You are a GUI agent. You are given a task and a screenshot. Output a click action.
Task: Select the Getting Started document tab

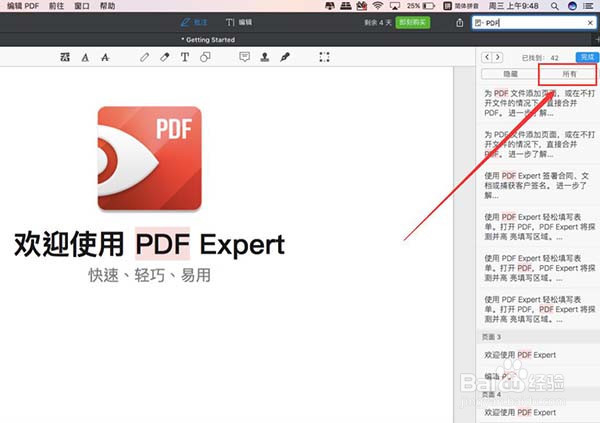pyautogui.click(x=208, y=40)
